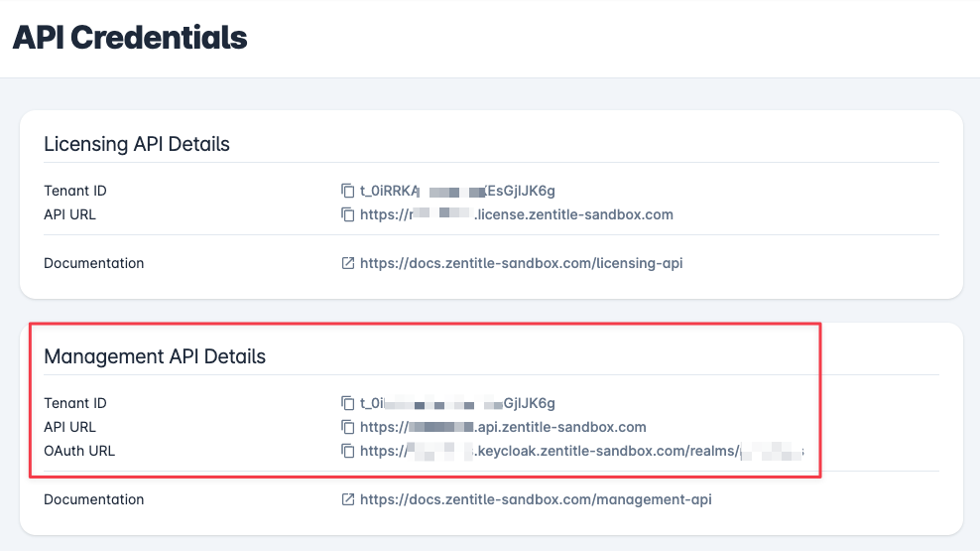Viewport: 980px width, 551px height.
Task: Click Documentation label in Management API section
Action: tap(94, 499)
